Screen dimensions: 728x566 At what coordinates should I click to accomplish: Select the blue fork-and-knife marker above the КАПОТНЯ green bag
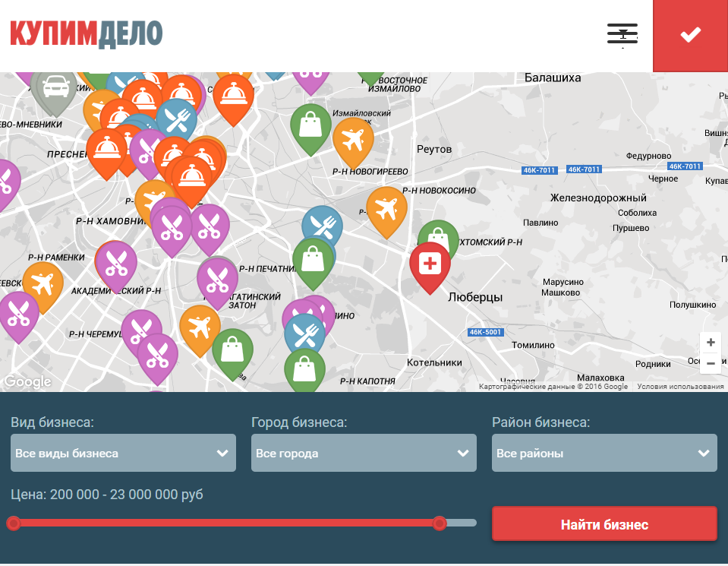[x=305, y=333]
